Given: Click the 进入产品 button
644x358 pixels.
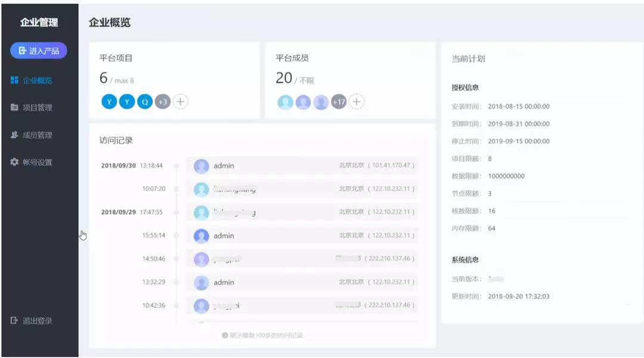Looking at the screenshot, I should point(39,51).
